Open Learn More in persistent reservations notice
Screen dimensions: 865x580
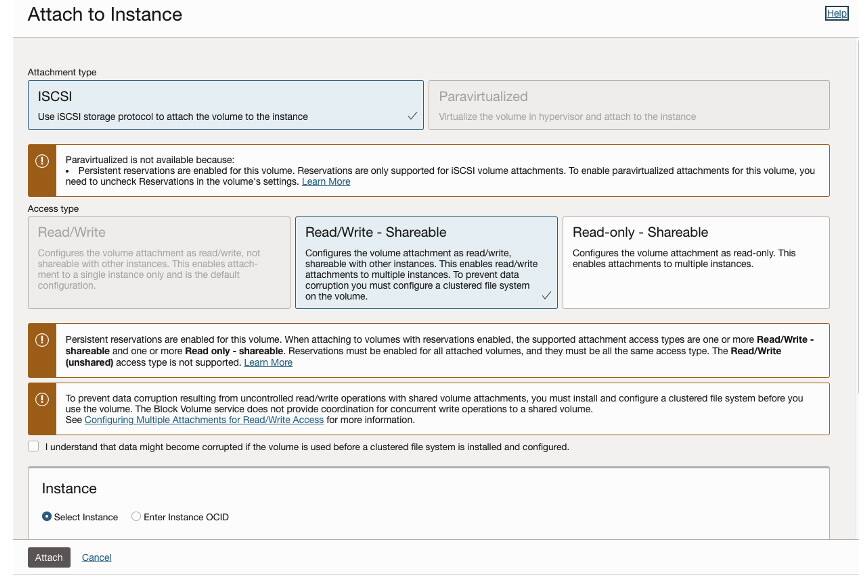point(268,363)
